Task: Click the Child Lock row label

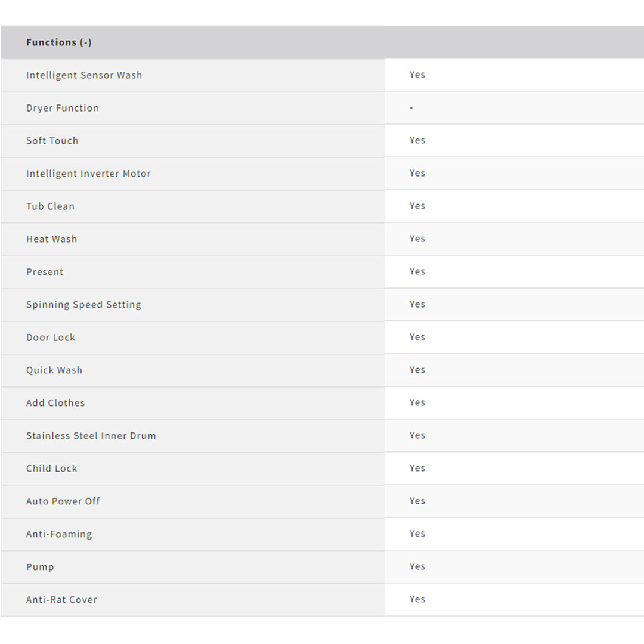Action: [52, 469]
